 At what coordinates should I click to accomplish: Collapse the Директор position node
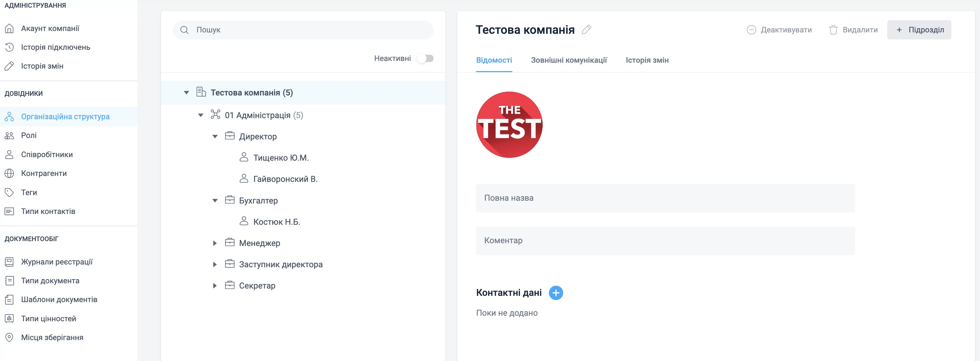[x=215, y=137]
